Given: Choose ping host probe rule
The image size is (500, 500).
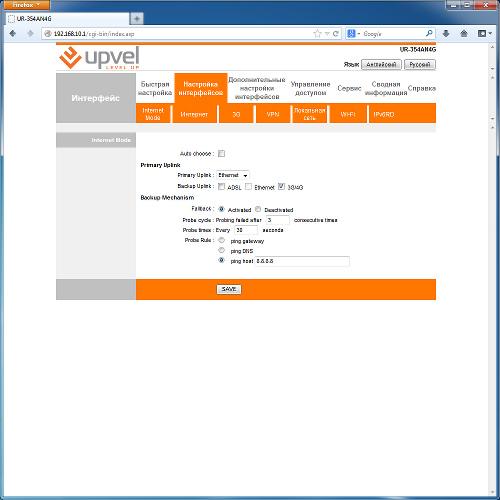Looking at the screenshot, I should point(221,260).
